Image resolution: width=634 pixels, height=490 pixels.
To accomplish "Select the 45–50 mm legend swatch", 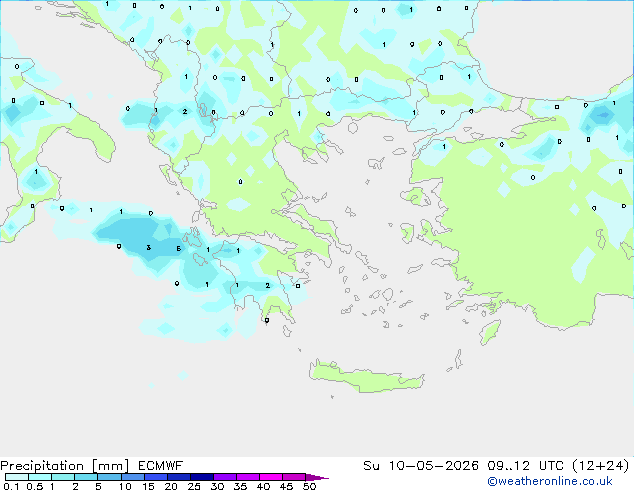I will tap(294, 477).
